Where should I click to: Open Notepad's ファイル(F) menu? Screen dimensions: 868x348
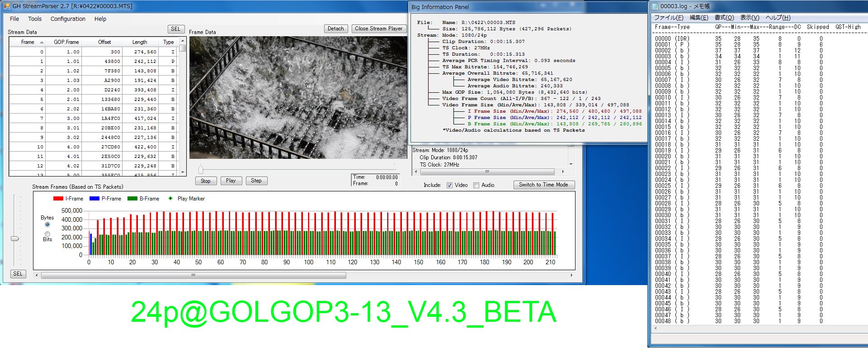(x=669, y=18)
